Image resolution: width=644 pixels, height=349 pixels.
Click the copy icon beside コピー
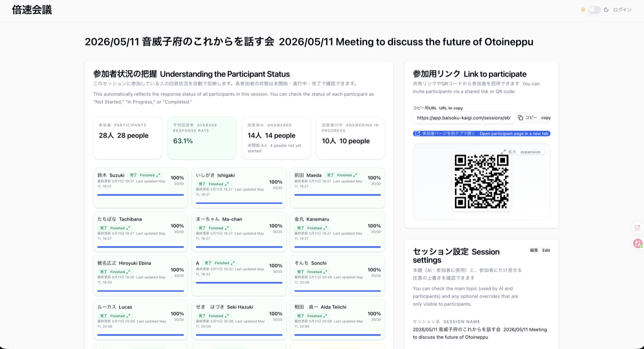[x=520, y=118]
